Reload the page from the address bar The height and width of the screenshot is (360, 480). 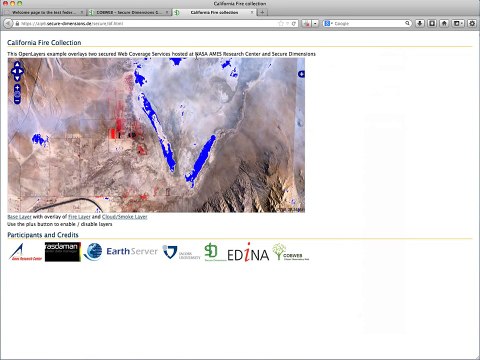click(x=294, y=24)
